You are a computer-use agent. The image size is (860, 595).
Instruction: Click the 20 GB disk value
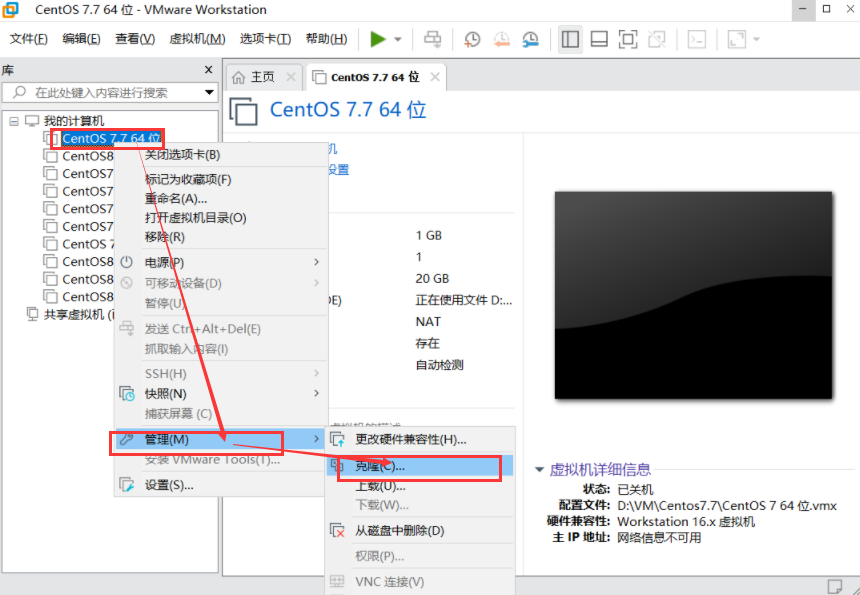pos(432,279)
